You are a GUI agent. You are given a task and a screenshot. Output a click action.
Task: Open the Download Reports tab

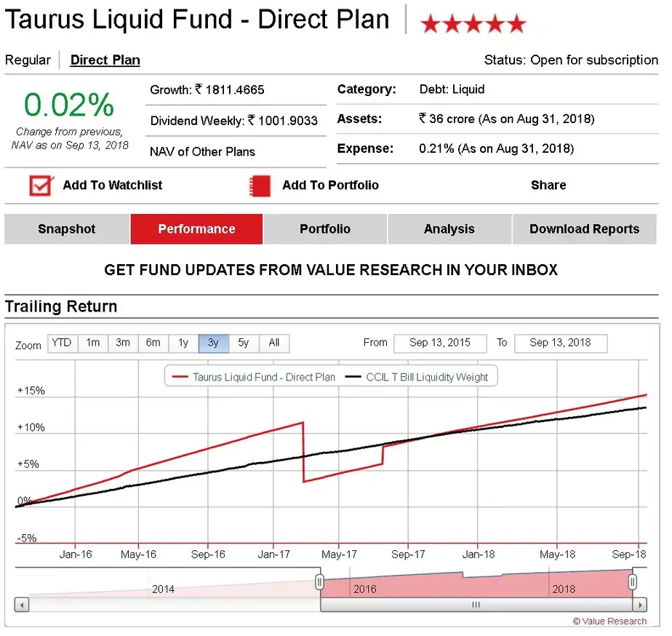585,229
